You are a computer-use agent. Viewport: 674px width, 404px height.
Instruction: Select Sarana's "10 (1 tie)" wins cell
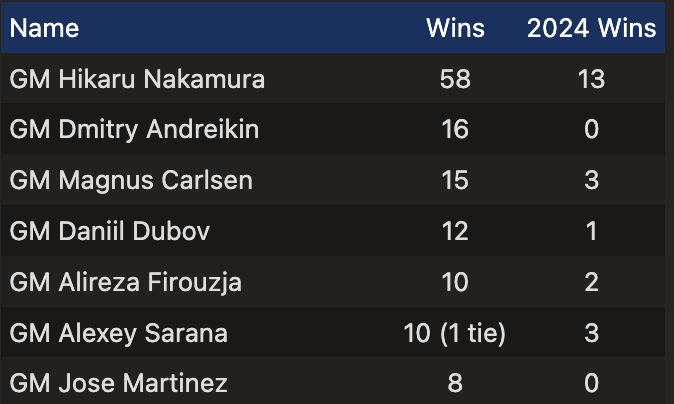click(x=455, y=334)
